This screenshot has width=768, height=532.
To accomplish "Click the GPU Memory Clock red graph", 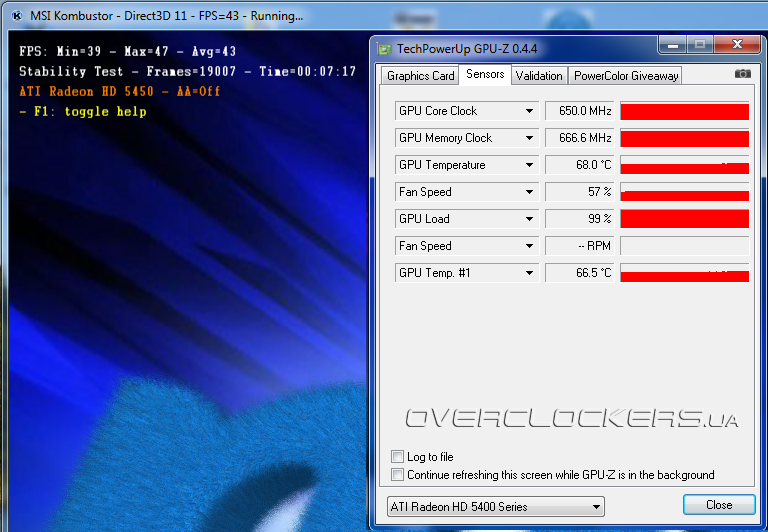I will point(684,138).
